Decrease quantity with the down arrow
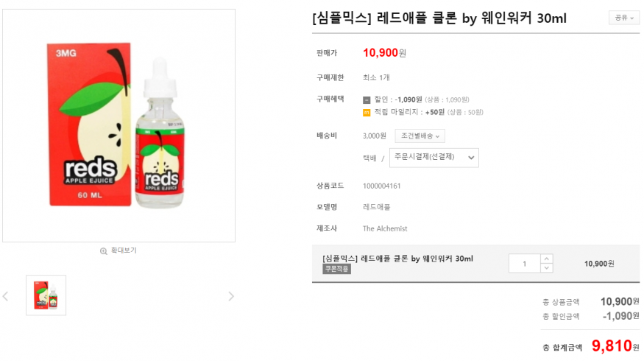This screenshot has height=361, width=644. [546, 268]
